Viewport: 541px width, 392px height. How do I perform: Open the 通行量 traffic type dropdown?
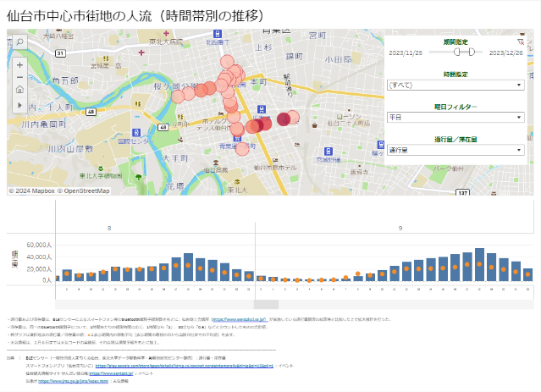click(x=455, y=150)
